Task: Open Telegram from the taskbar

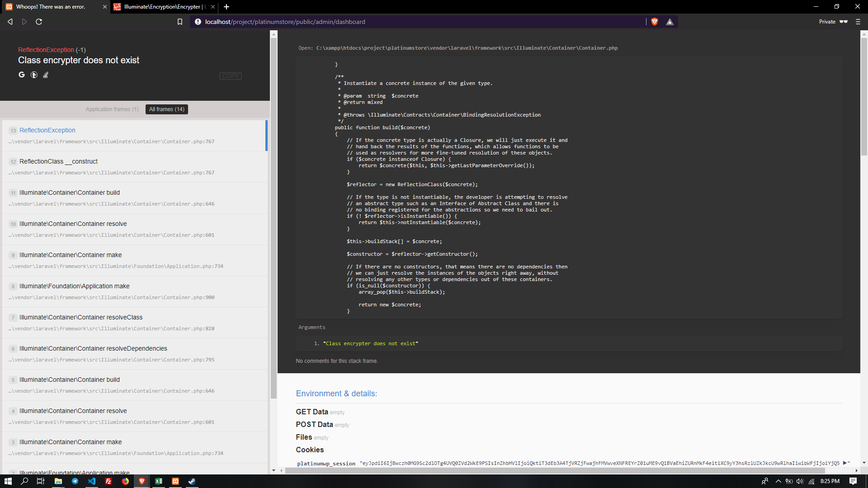Action: pyautogui.click(x=75, y=481)
